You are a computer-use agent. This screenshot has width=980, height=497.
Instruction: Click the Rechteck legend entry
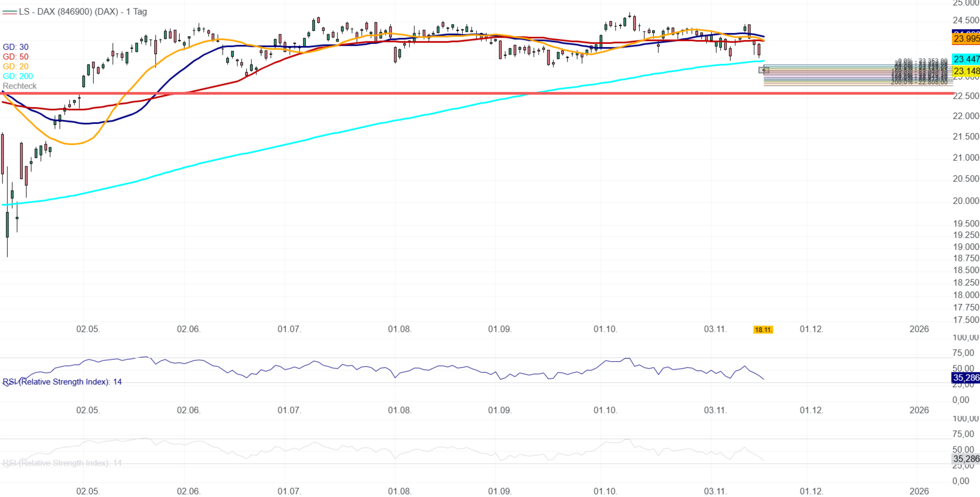tap(20, 86)
